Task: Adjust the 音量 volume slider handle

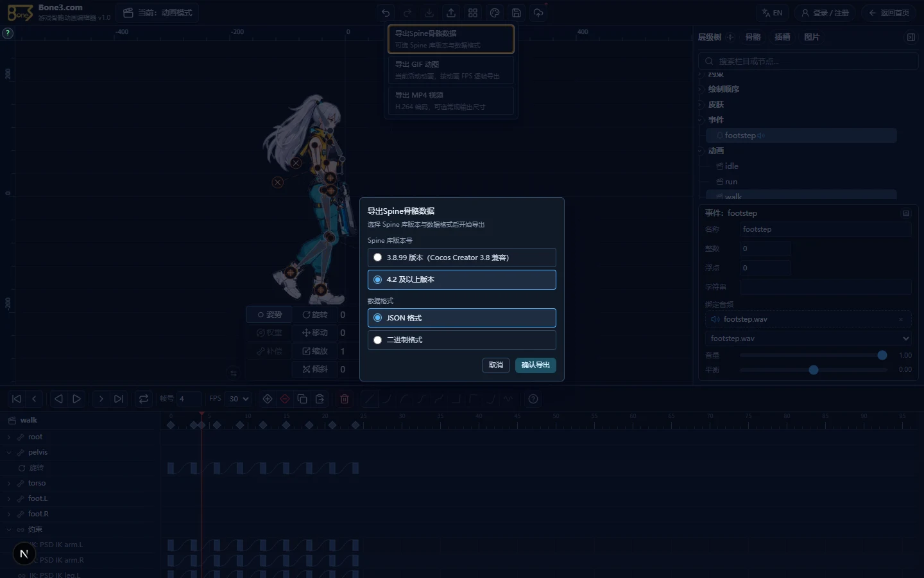Action: (882, 355)
